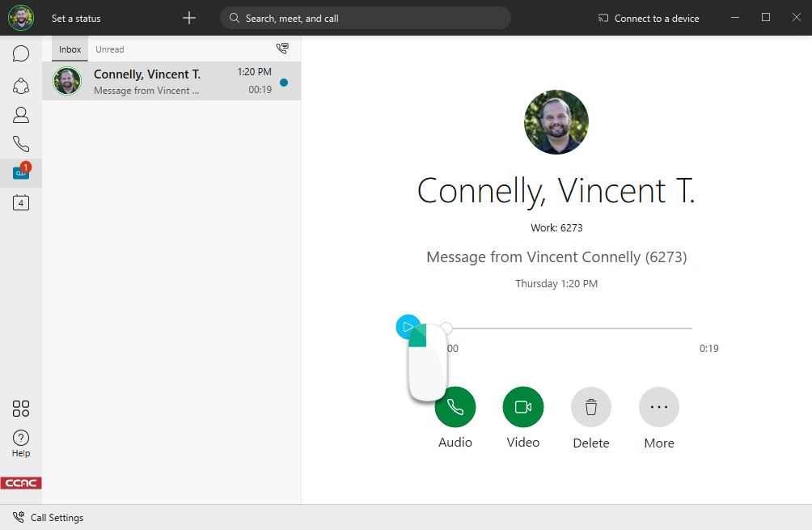Open Call Settings at the bottom bar

[48, 517]
